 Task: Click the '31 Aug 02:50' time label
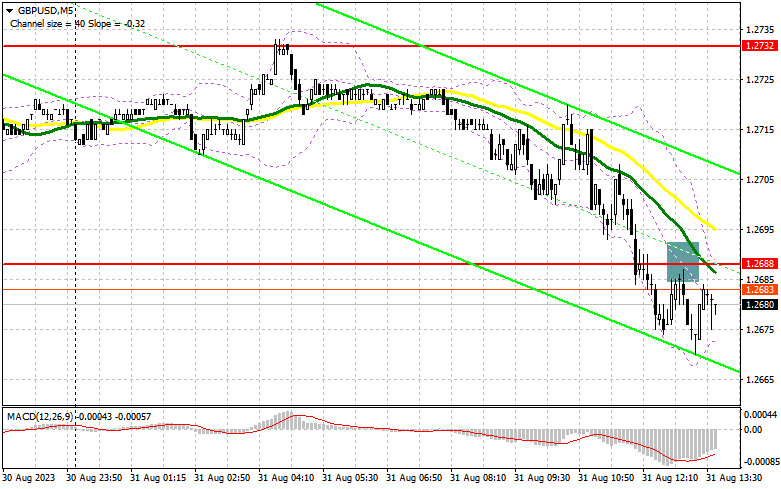[222, 478]
